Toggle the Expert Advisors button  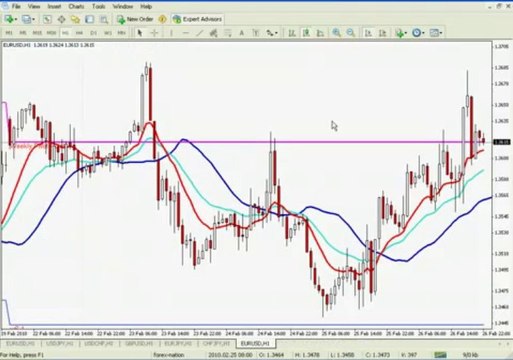point(197,19)
